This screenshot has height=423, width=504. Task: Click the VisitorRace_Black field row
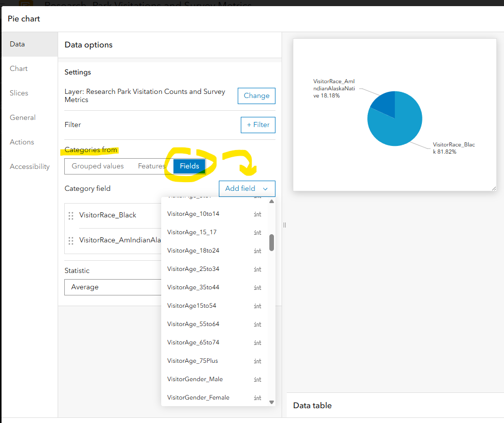pos(113,215)
